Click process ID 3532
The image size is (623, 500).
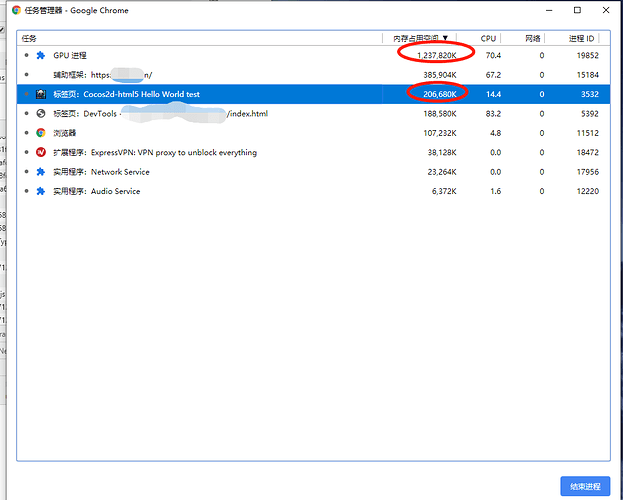click(x=590, y=94)
